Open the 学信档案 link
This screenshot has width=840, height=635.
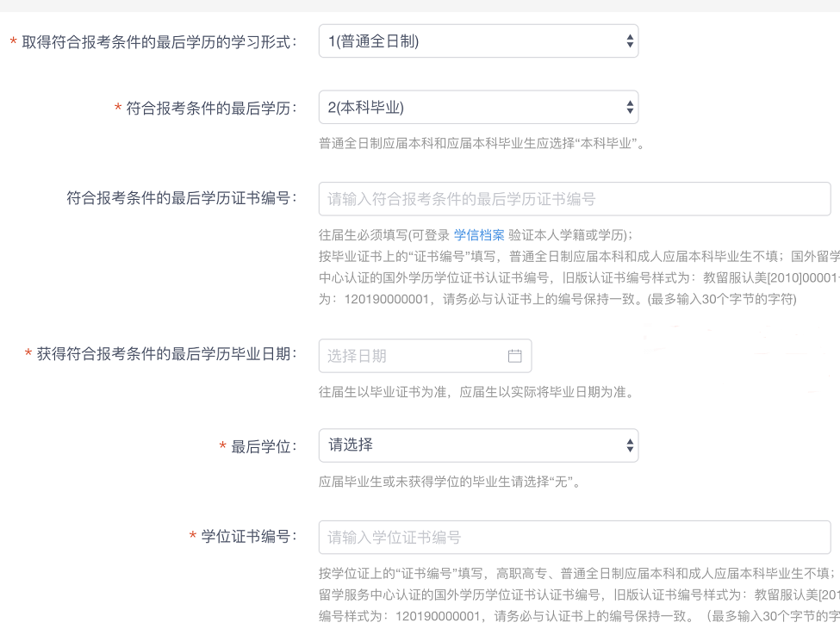click(479, 234)
